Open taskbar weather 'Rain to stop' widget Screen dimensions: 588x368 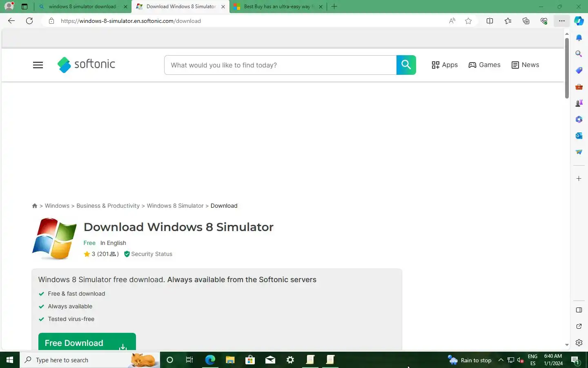point(470,360)
